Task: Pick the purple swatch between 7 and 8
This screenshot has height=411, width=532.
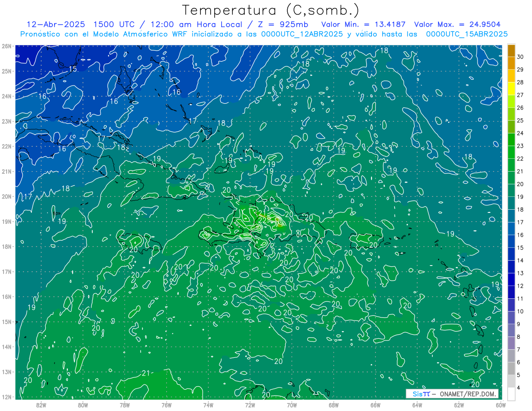Action: click(511, 343)
